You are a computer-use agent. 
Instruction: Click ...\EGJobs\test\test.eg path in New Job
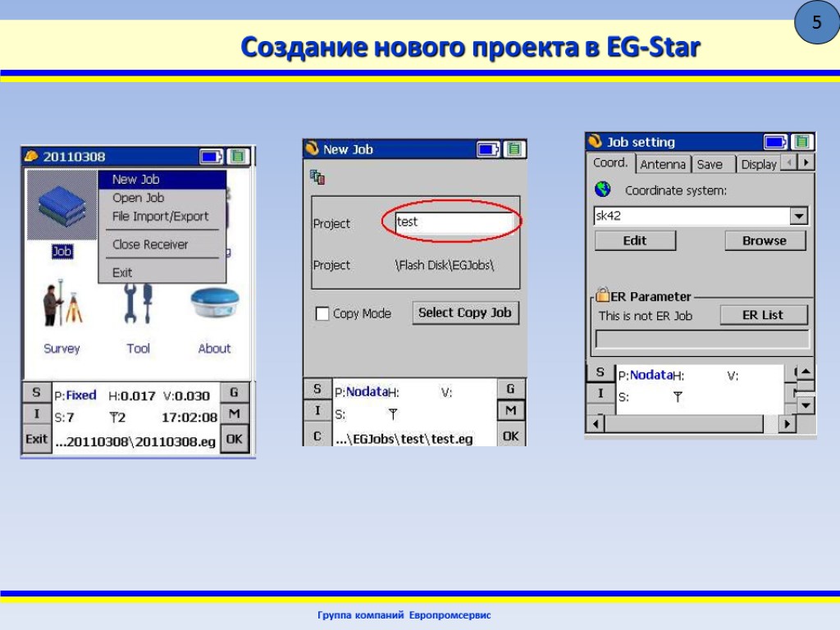coord(404,440)
